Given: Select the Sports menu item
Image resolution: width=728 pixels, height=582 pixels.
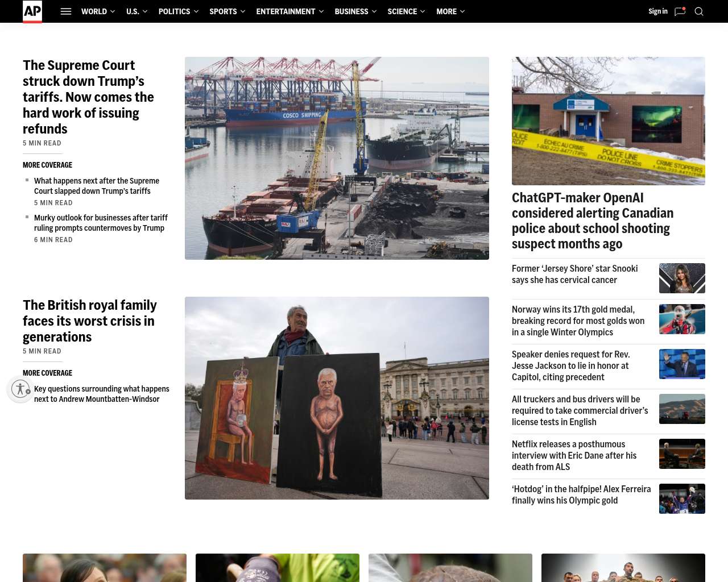Looking at the screenshot, I should point(223,11).
